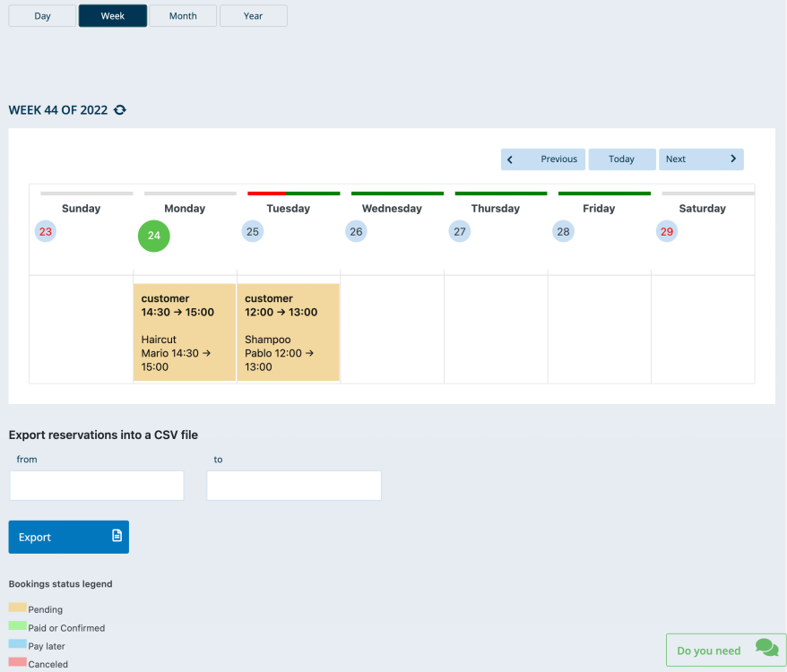
Task: Click the right chevron inside the Next button
Action: pos(733,159)
